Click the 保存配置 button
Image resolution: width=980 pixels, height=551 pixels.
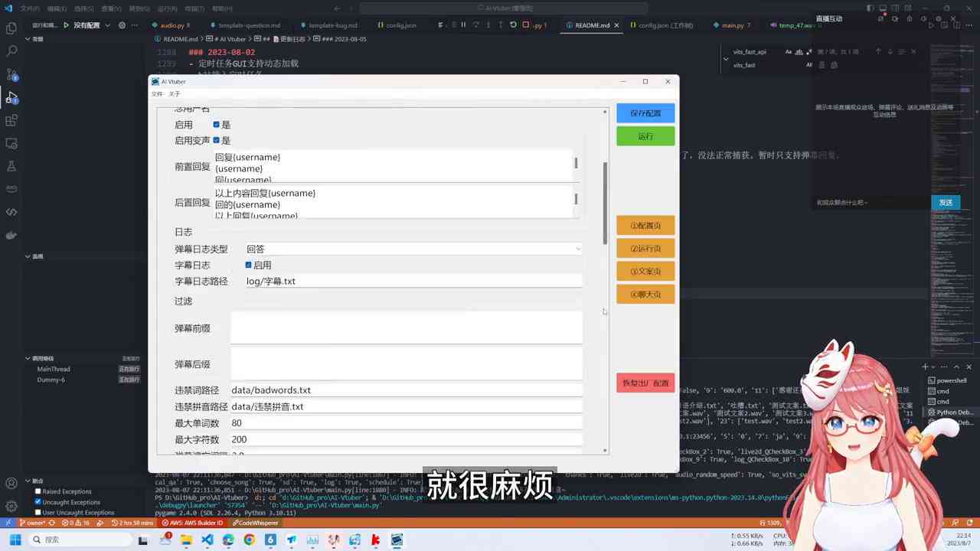(x=645, y=113)
